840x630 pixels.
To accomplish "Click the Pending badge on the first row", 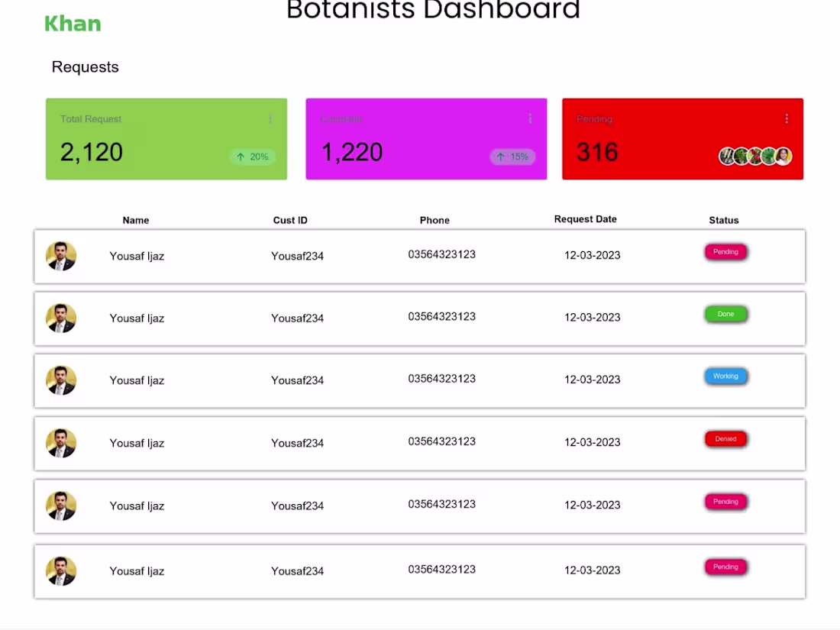I will click(x=725, y=251).
